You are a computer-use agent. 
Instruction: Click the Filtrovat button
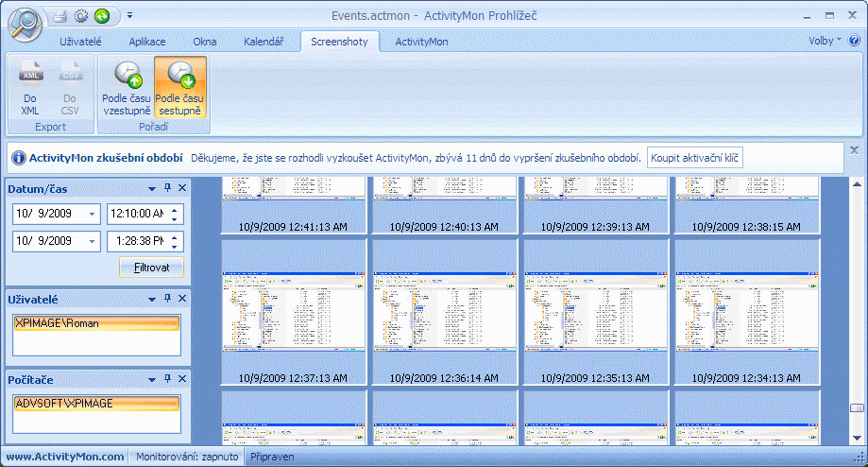[x=151, y=268]
